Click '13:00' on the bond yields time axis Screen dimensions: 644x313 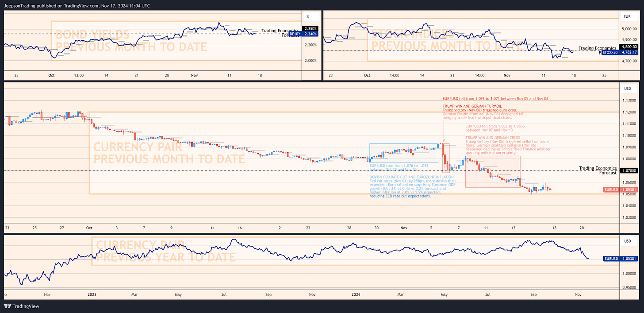click(x=79, y=75)
